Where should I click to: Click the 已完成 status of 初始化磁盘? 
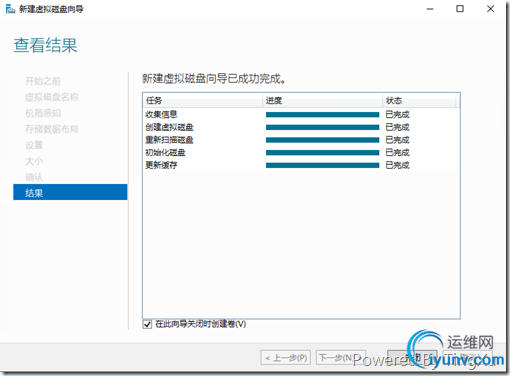point(397,153)
